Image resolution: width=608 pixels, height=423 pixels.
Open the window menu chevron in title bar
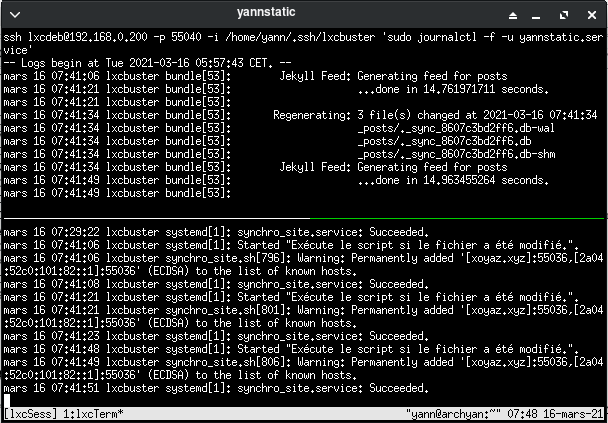click(x=16, y=13)
